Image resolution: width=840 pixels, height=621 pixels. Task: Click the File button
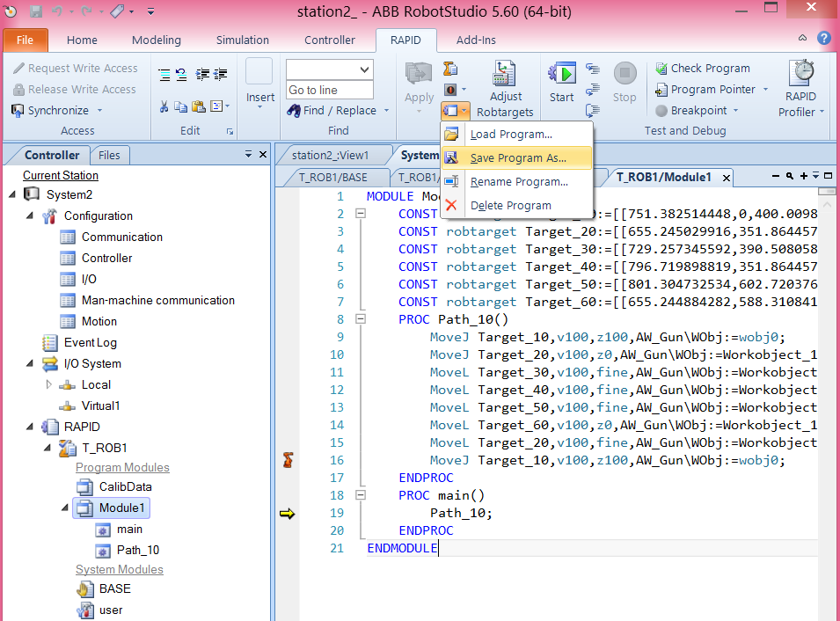pyautogui.click(x=26, y=40)
